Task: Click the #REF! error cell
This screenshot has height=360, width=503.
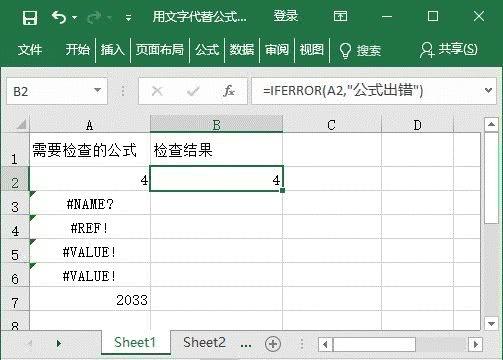Action: coord(90,227)
